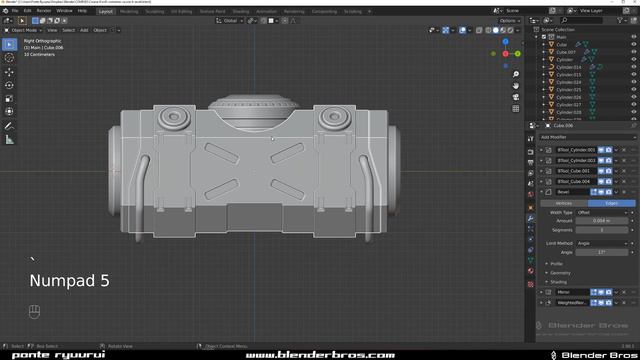Screen dimensions: 640x360
Task: Switch to the UV Editing workspace tab
Action: click(x=182, y=11)
